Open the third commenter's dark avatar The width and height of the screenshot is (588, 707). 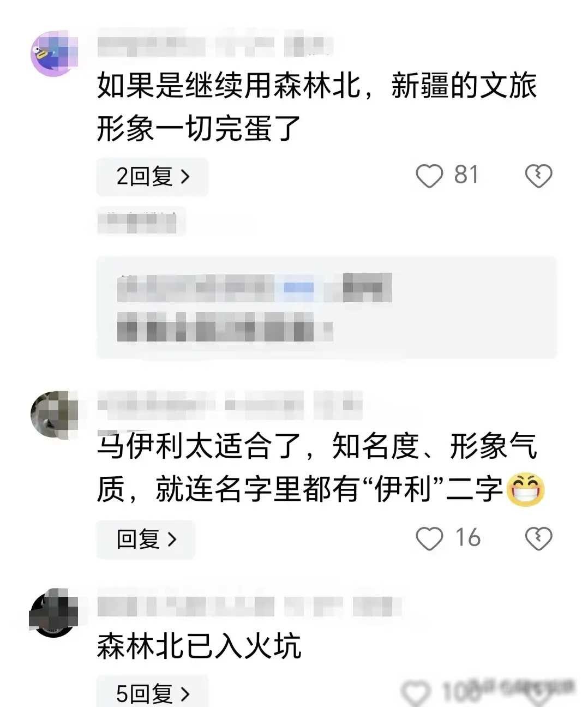(53, 613)
